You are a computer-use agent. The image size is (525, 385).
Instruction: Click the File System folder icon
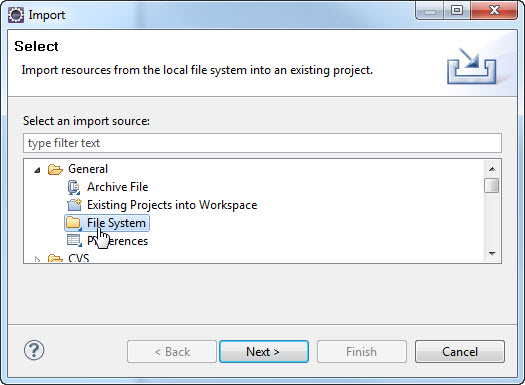tap(74, 223)
